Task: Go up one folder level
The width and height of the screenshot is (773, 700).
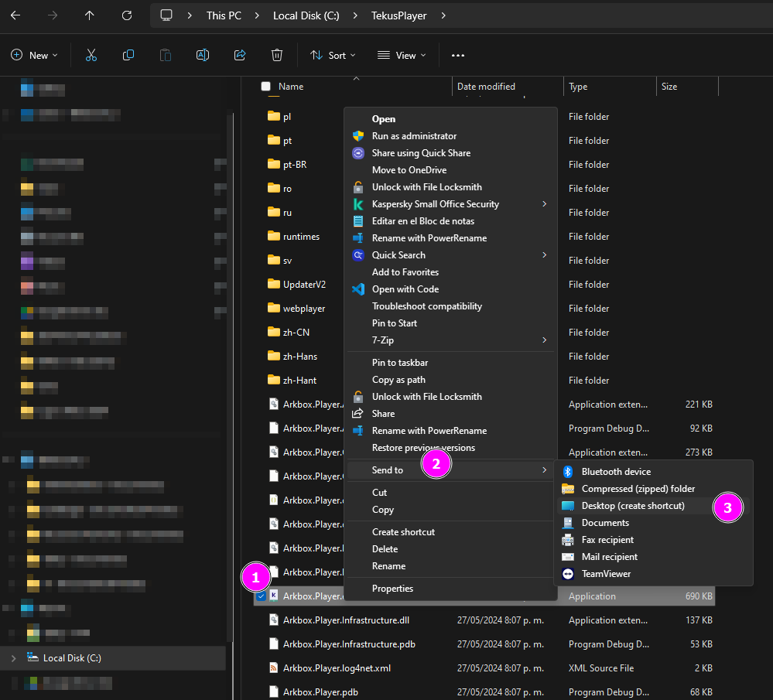Action: coord(90,15)
